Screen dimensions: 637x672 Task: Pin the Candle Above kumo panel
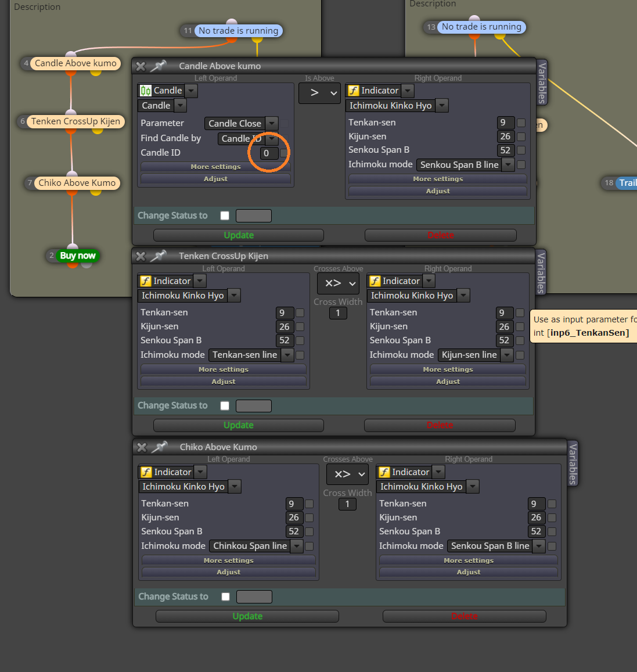158,66
